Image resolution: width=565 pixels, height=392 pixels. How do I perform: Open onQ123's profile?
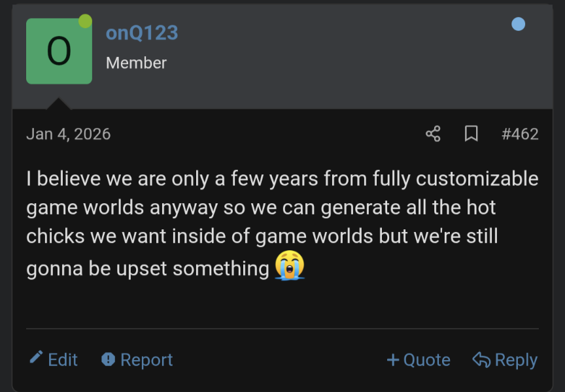pos(142,33)
